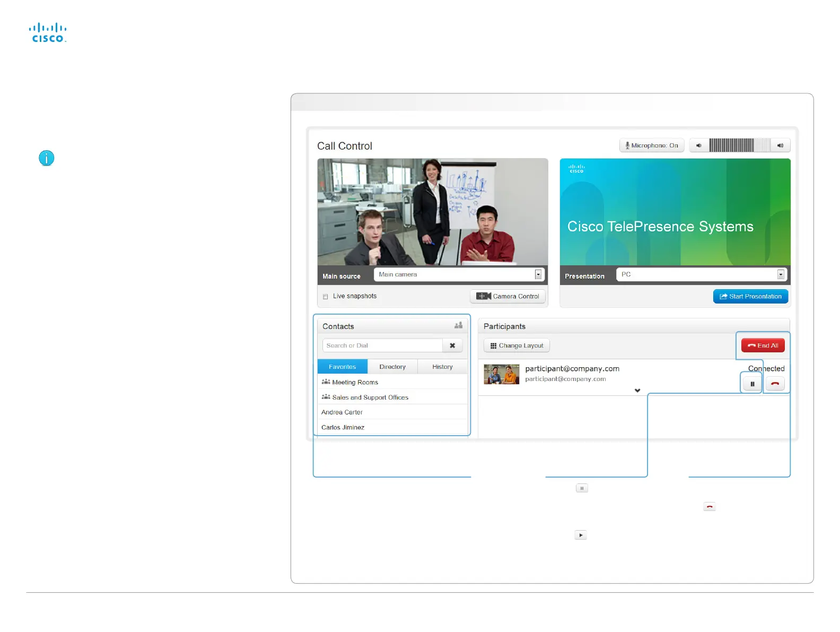This screenshot has height=632, width=840.
Task: Click the add contact icon in Contacts header
Action: pyautogui.click(x=458, y=325)
